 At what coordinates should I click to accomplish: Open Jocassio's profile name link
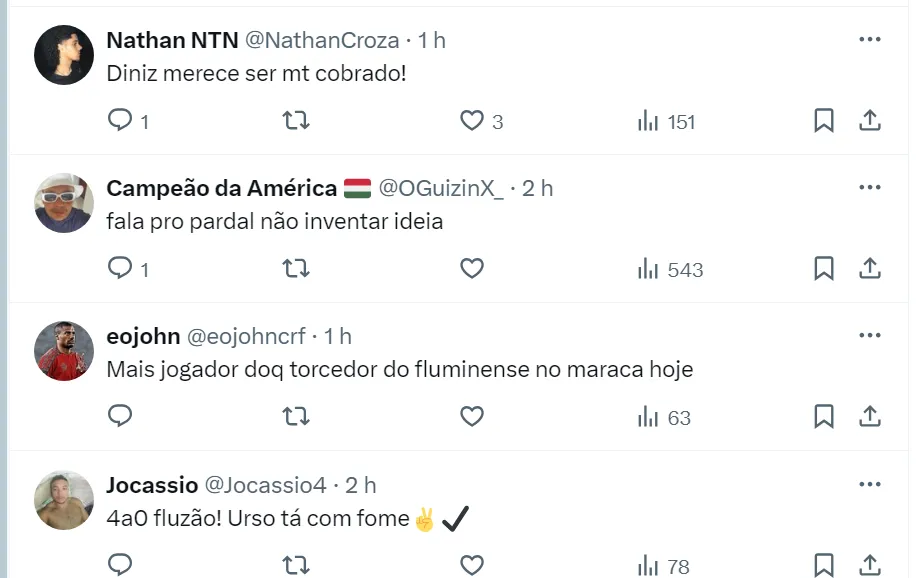click(x=152, y=485)
